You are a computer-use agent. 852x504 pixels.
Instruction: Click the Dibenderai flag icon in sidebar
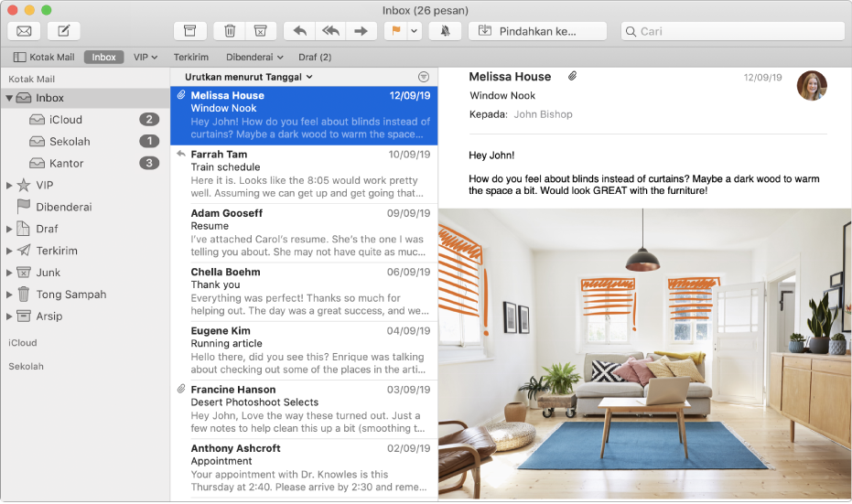click(x=24, y=207)
